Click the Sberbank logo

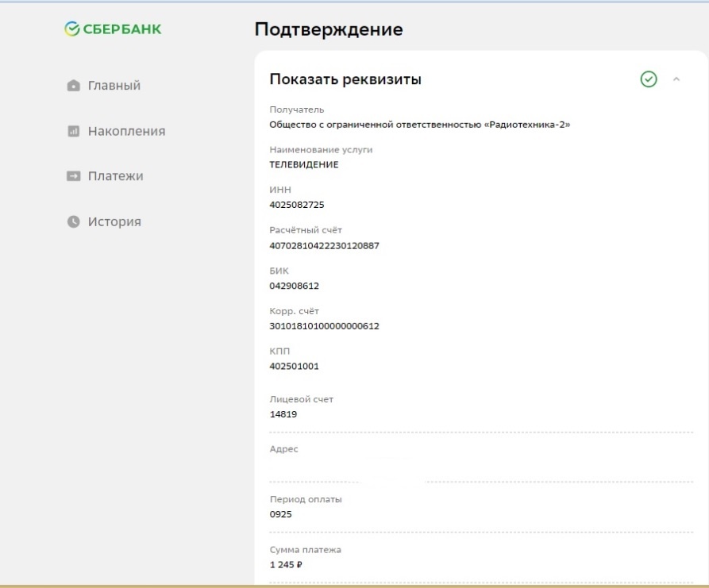pyautogui.click(x=113, y=29)
